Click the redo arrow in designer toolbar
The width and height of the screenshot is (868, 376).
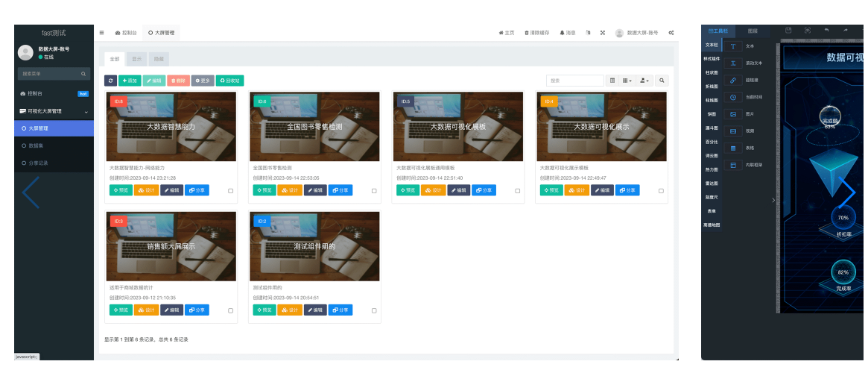(846, 31)
